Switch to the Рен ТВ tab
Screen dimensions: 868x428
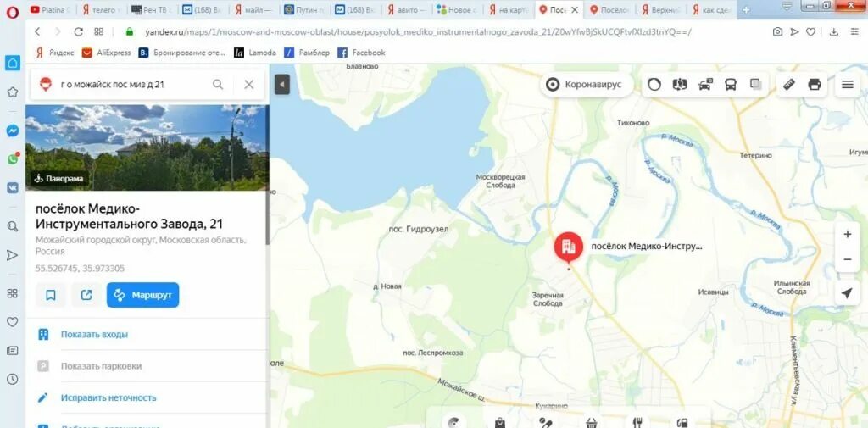(151, 9)
